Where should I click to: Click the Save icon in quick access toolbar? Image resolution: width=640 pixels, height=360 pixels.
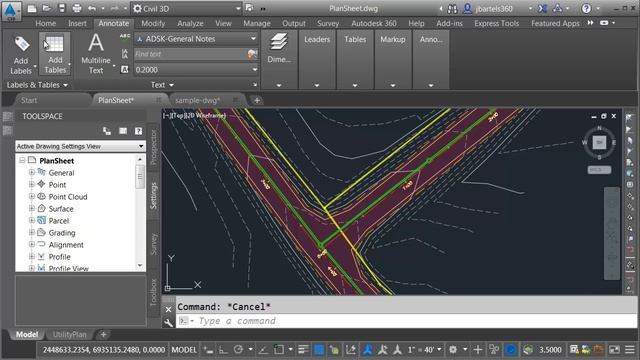[61, 8]
